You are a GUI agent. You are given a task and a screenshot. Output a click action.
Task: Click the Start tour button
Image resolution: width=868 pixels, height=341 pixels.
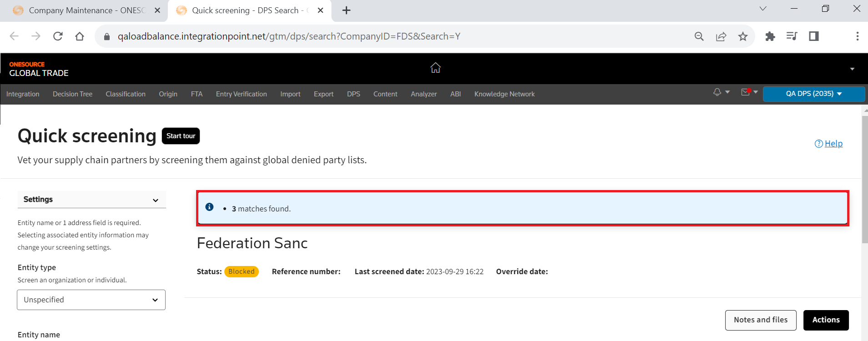[x=181, y=136]
